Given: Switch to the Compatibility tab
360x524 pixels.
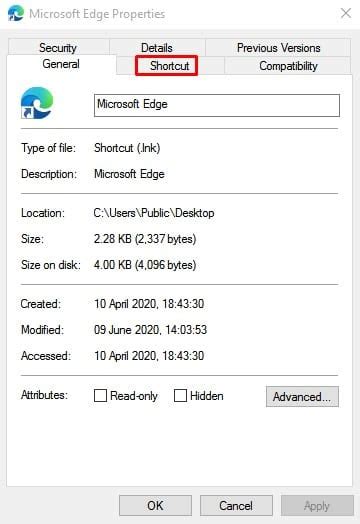Looking at the screenshot, I should [x=288, y=66].
